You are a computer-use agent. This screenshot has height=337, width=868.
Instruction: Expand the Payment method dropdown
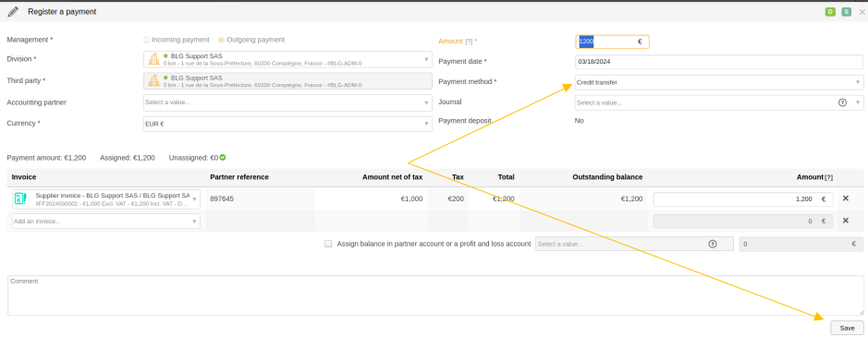click(x=719, y=82)
